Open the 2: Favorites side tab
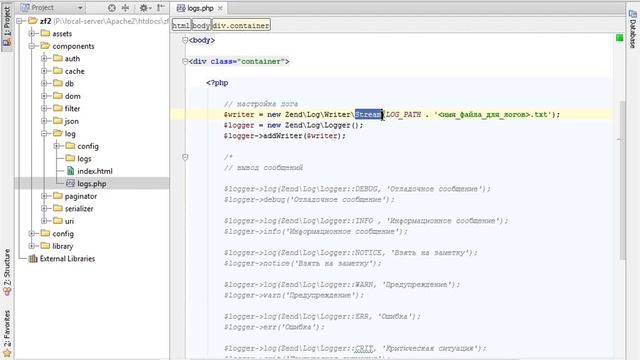This screenshot has height=360, width=640. pyautogui.click(x=7, y=333)
